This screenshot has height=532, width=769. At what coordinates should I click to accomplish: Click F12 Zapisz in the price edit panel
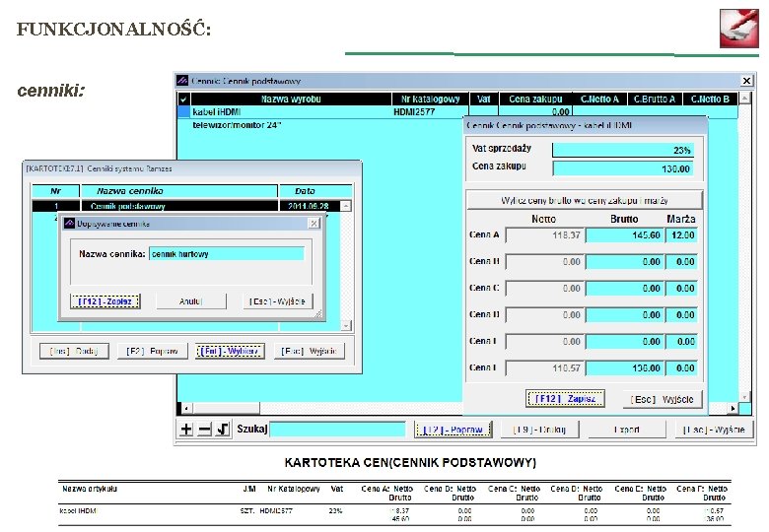point(565,399)
